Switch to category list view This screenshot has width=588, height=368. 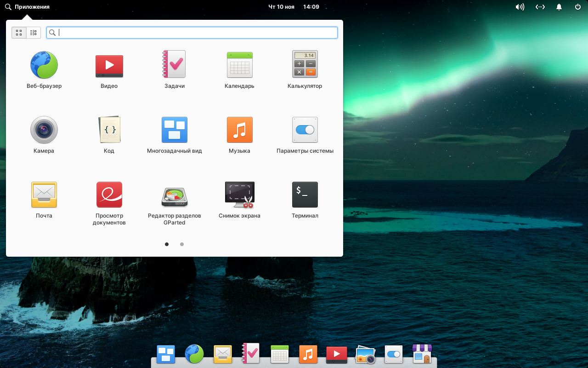[34, 33]
